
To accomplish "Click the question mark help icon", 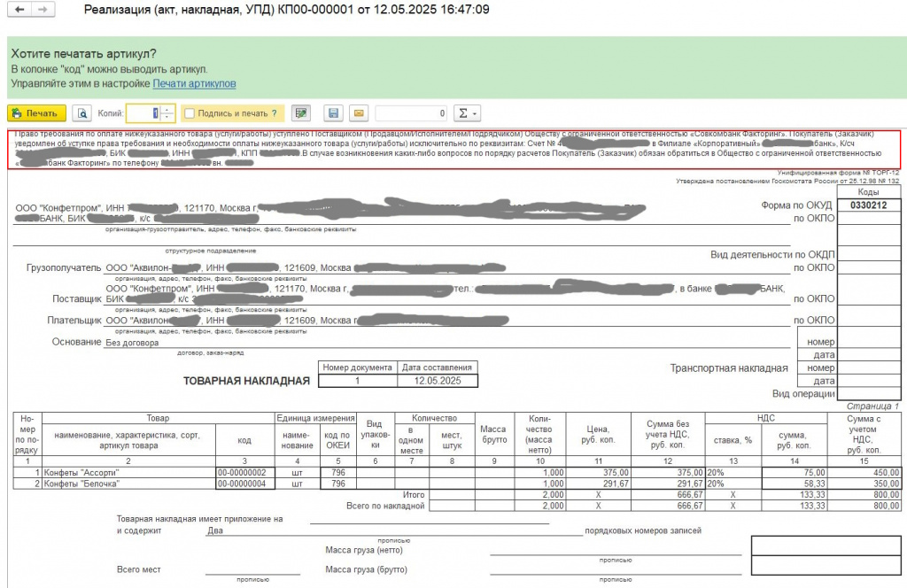I will coord(275,113).
